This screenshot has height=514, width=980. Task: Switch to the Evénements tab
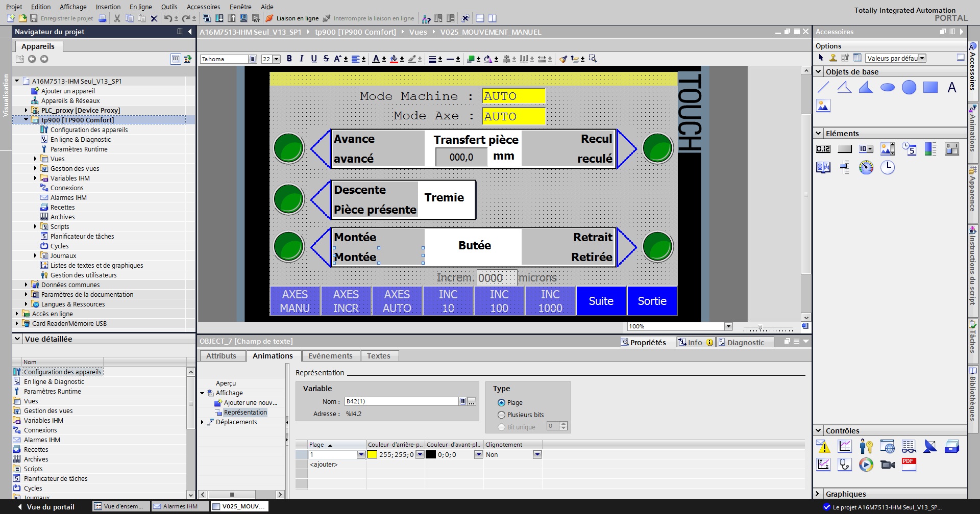point(330,356)
